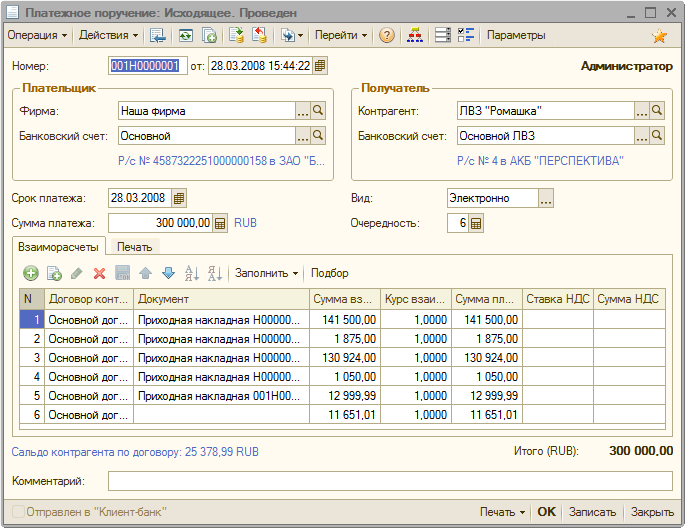This screenshot has width=685, height=528.
Task: Click the Номер input field
Action: [x=148, y=66]
